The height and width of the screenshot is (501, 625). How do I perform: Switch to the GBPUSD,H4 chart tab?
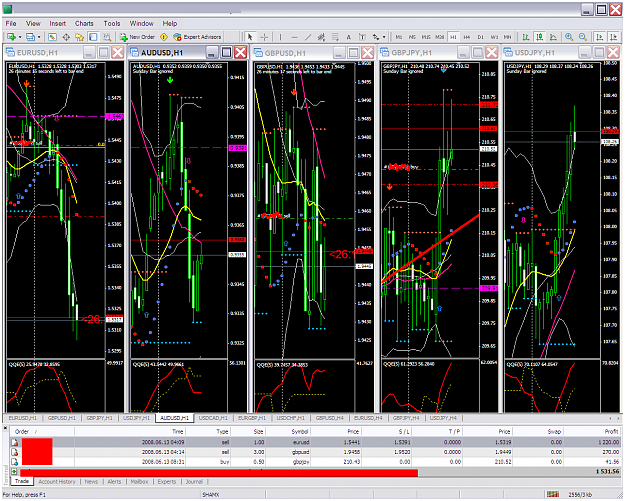tap(330, 418)
